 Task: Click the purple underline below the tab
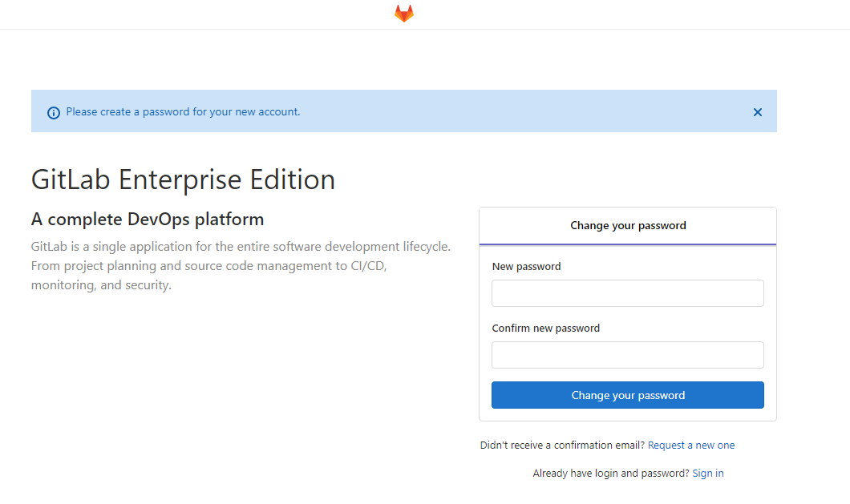click(628, 244)
